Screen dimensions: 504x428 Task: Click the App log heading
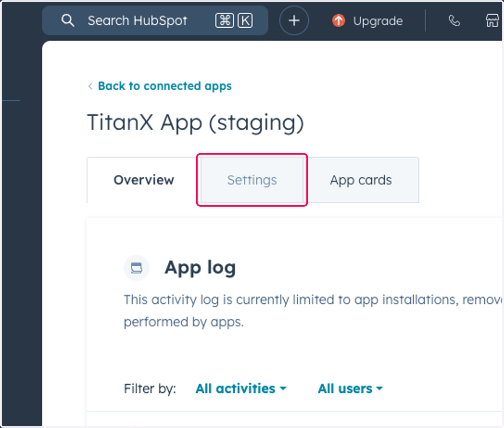200,268
